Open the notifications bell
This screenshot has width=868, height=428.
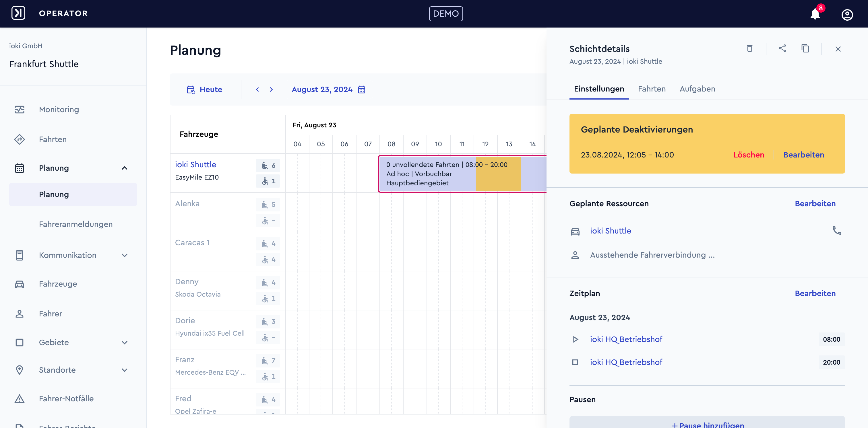click(815, 14)
